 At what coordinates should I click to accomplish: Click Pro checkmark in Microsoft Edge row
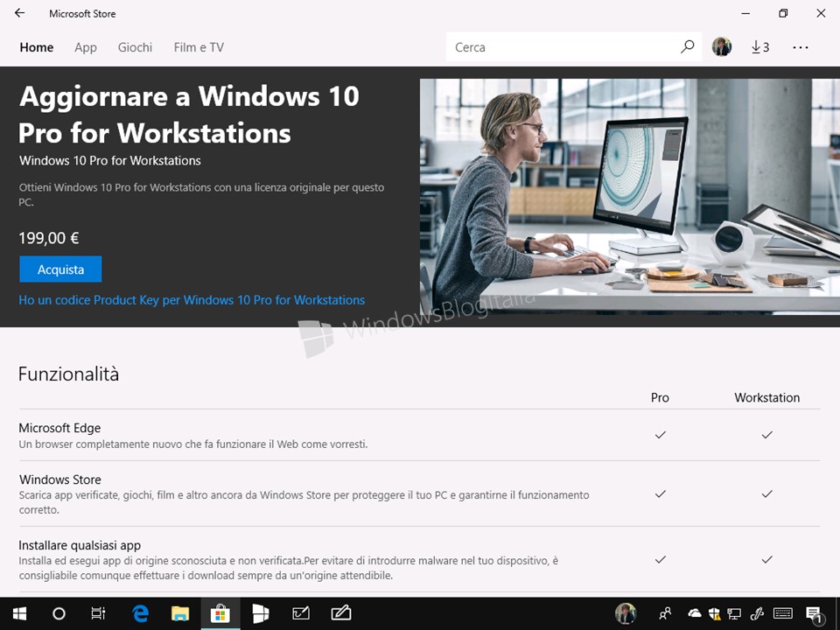[x=660, y=435]
